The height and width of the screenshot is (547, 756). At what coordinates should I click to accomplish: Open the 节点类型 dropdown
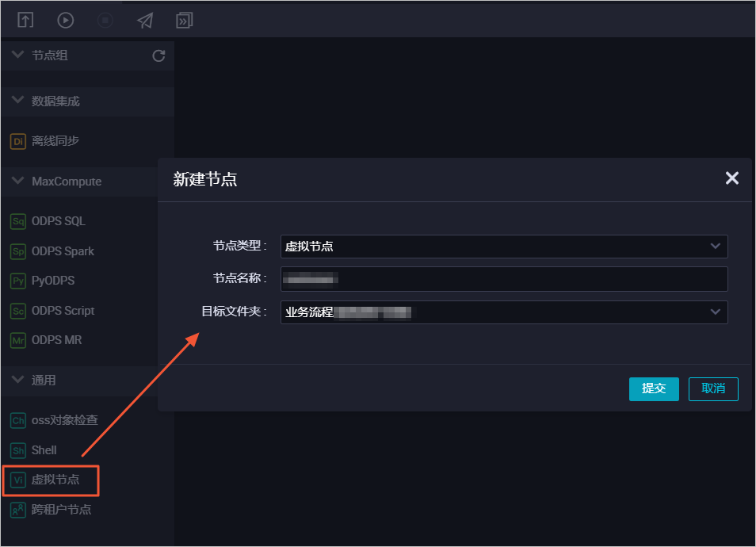(x=504, y=247)
